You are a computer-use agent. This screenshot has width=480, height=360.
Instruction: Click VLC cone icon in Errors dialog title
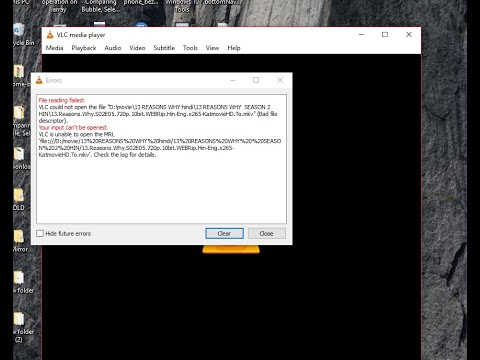click(x=39, y=80)
